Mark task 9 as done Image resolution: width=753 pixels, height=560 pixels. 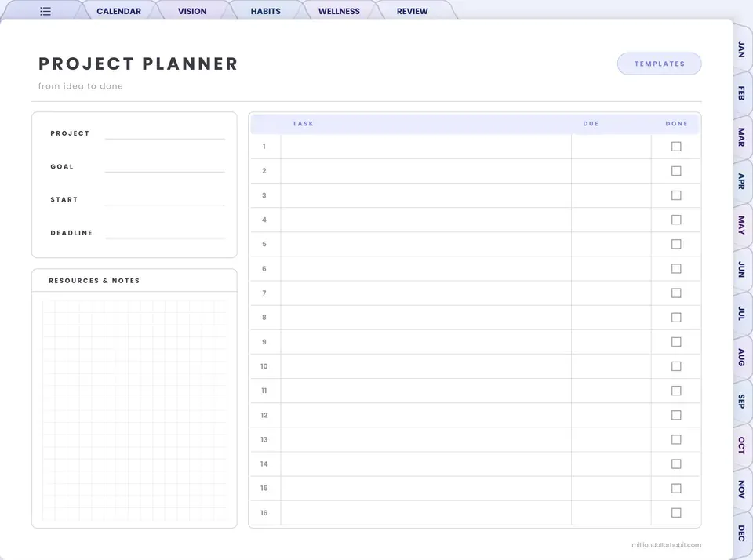tap(676, 342)
